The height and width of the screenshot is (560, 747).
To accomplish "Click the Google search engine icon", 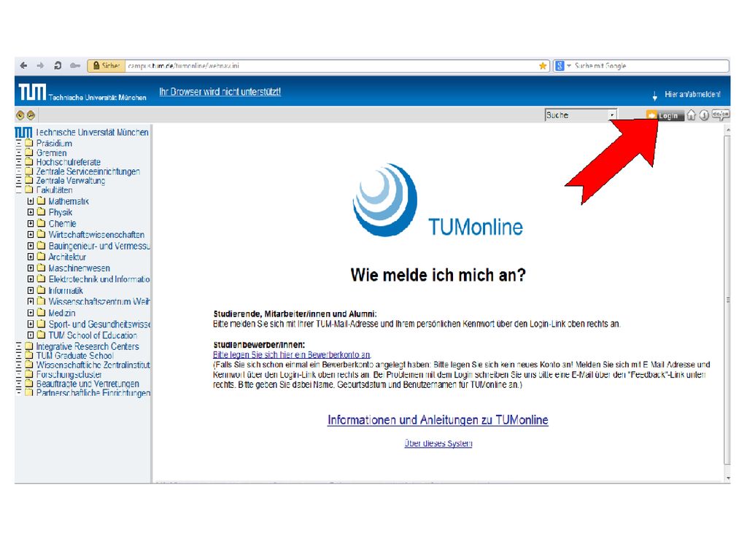I will pyautogui.click(x=560, y=66).
